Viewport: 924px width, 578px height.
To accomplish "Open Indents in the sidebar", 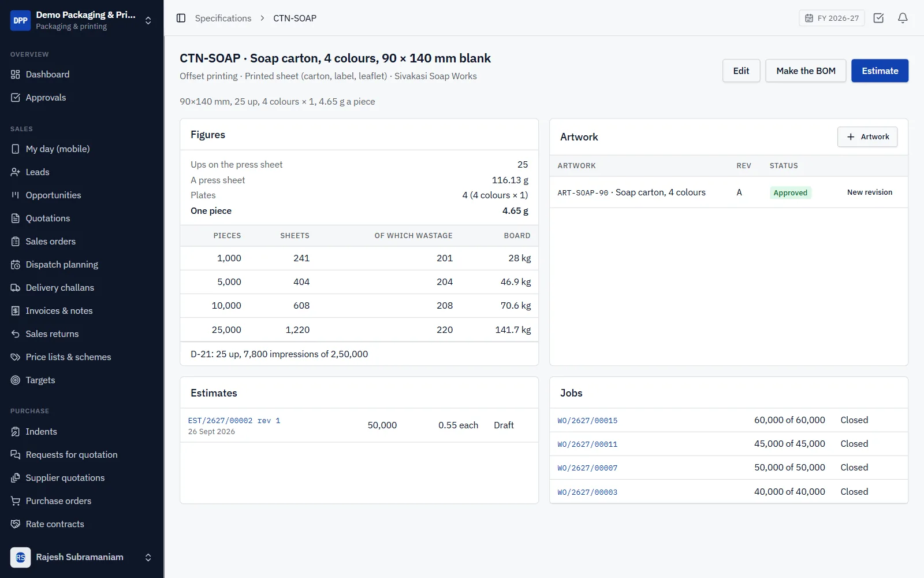I will (x=81, y=432).
